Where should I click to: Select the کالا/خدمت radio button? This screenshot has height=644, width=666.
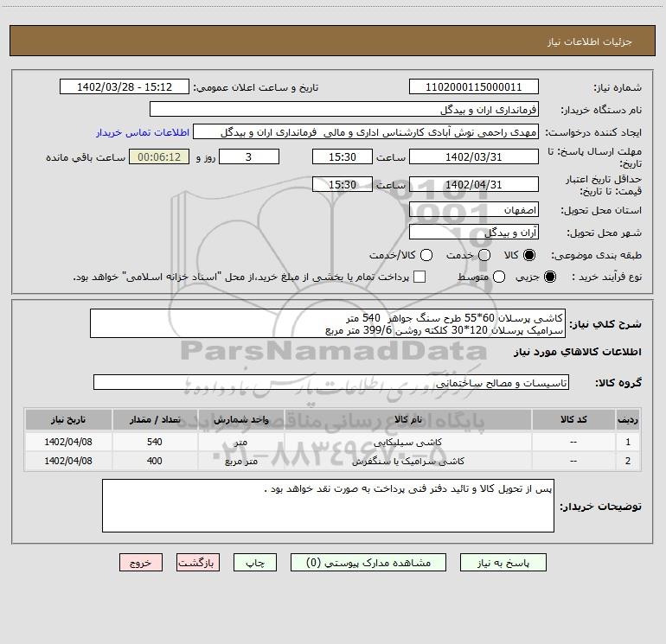click(x=426, y=255)
